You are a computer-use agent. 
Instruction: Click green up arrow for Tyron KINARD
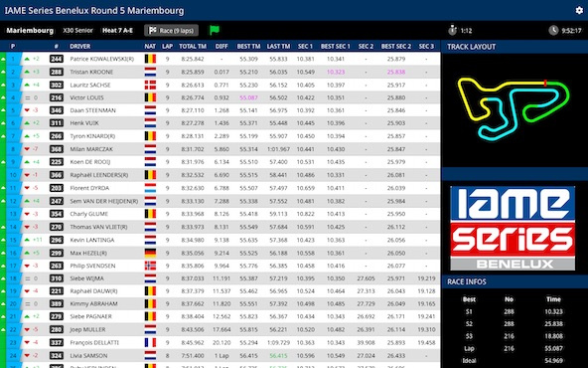(27, 136)
